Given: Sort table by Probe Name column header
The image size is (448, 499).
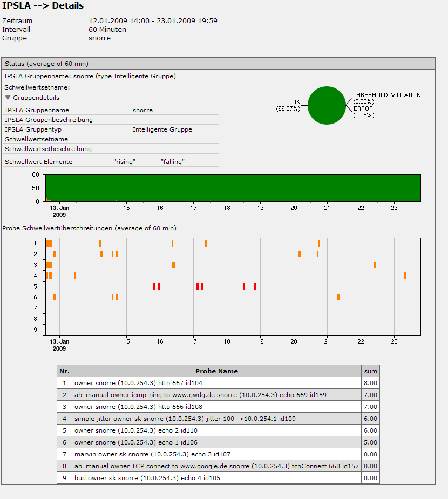Looking at the screenshot, I should tap(216, 371).
